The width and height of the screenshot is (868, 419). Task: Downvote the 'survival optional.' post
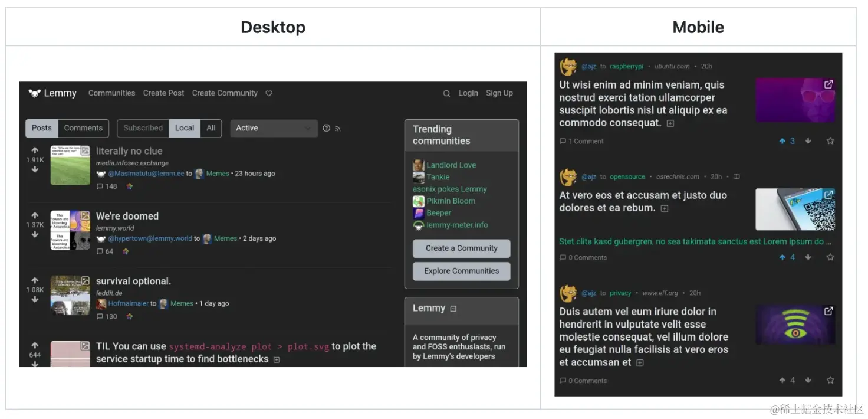click(x=35, y=299)
